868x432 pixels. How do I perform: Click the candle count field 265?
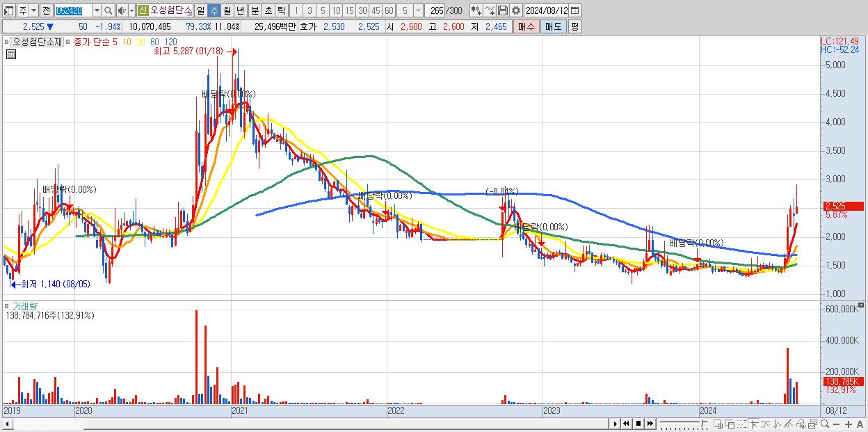(x=435, y=10)
